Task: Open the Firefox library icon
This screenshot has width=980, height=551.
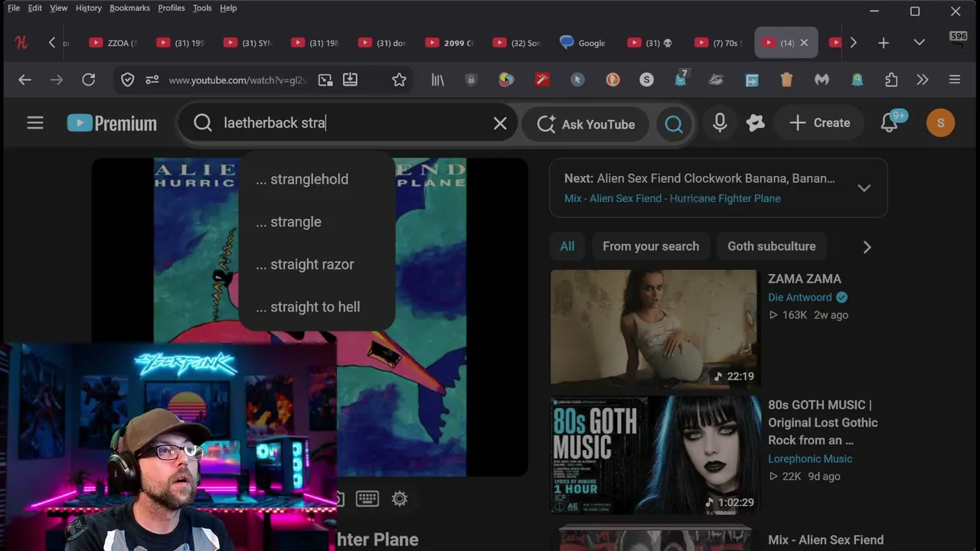Action: click(x=438, y=80)
